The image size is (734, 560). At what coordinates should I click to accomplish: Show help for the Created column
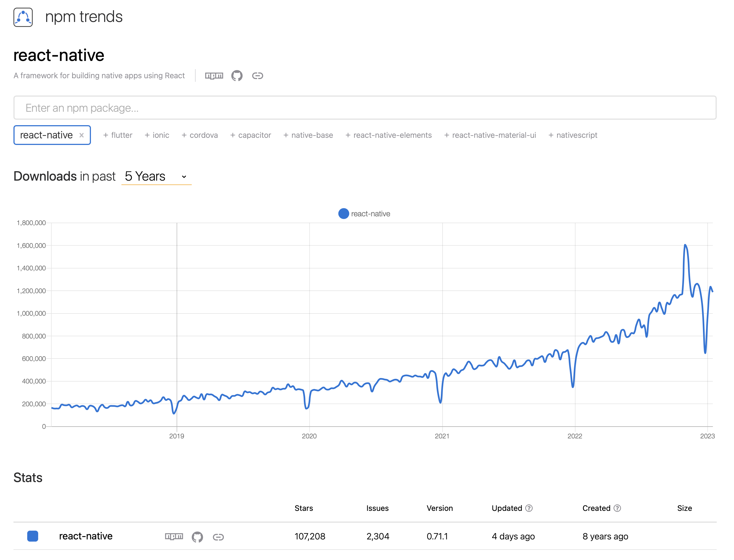tap(617, 508)
